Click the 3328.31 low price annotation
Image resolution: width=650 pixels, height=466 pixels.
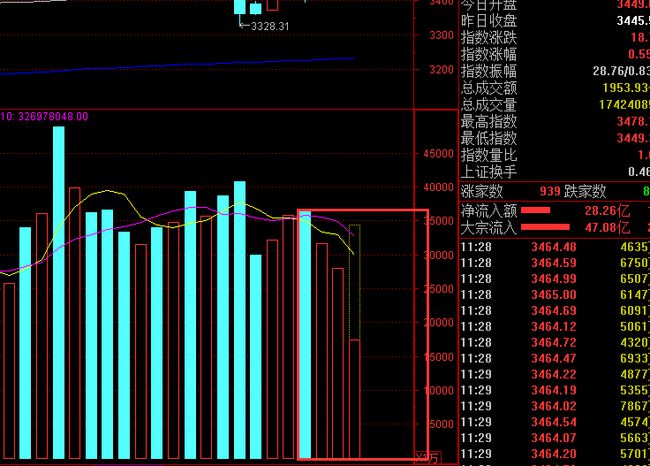(x=270, y=26)
